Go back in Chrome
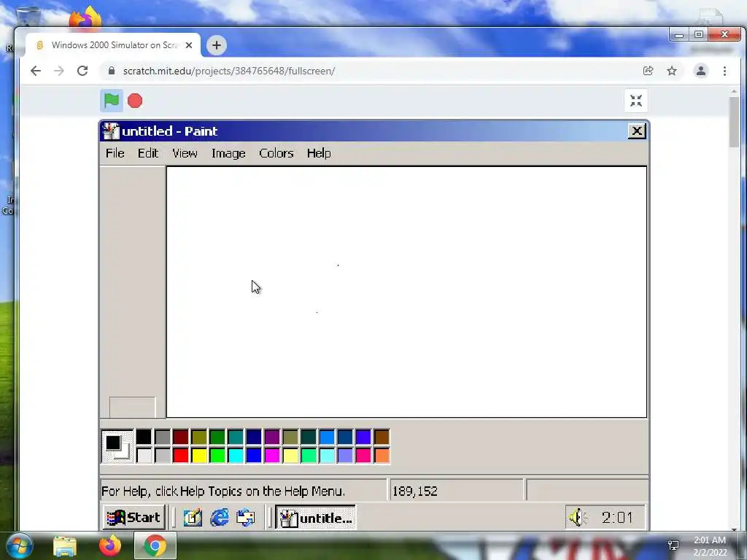Screen dimensions: 747x560 click(x=36, y=71)
